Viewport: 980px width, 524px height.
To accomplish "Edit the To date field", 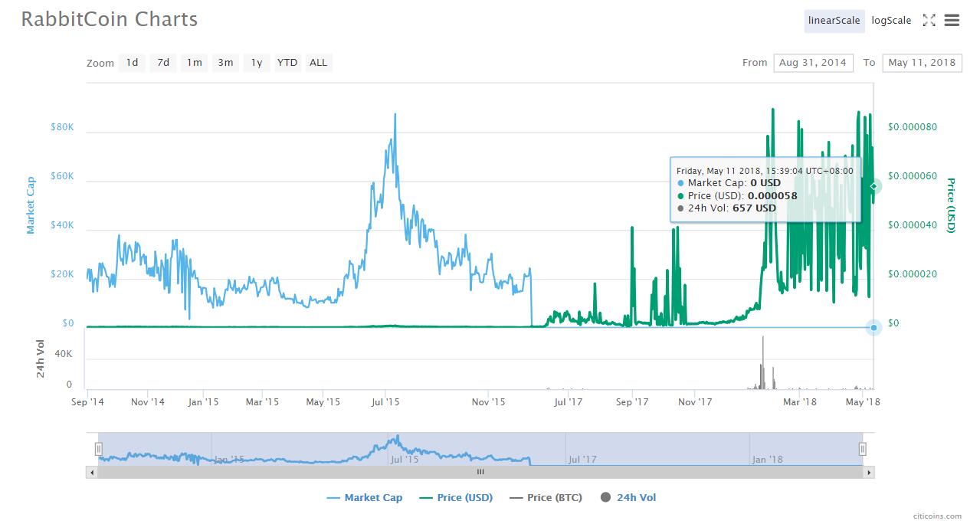I will pos(922,63).
